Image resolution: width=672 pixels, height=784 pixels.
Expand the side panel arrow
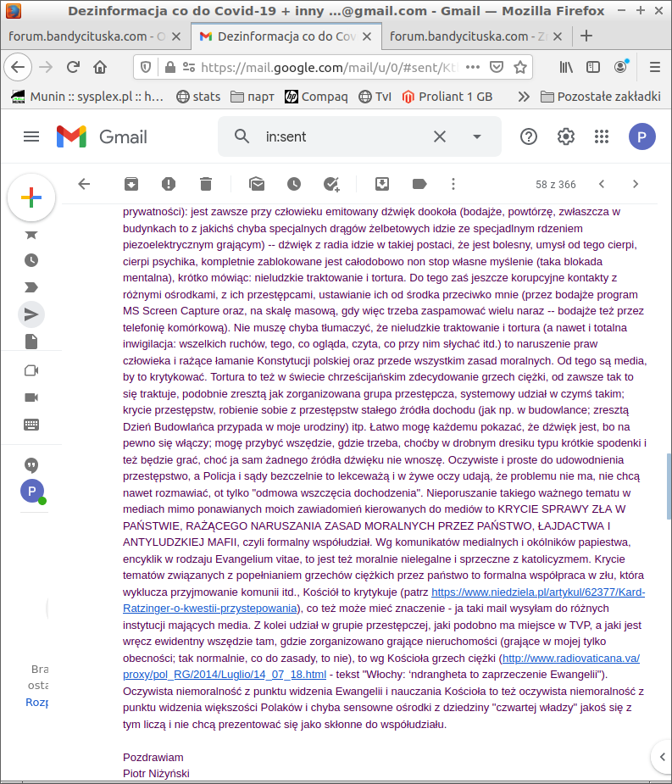663,757
